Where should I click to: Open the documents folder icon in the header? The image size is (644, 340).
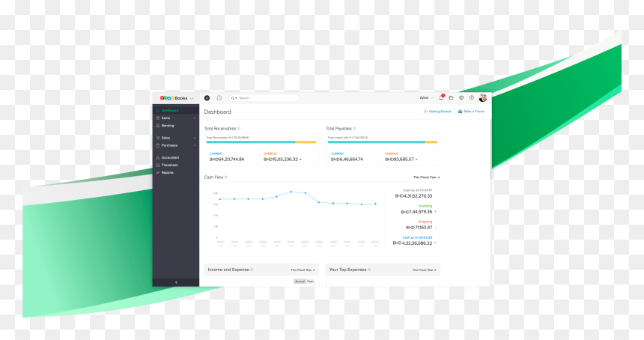tap(451, 97)
